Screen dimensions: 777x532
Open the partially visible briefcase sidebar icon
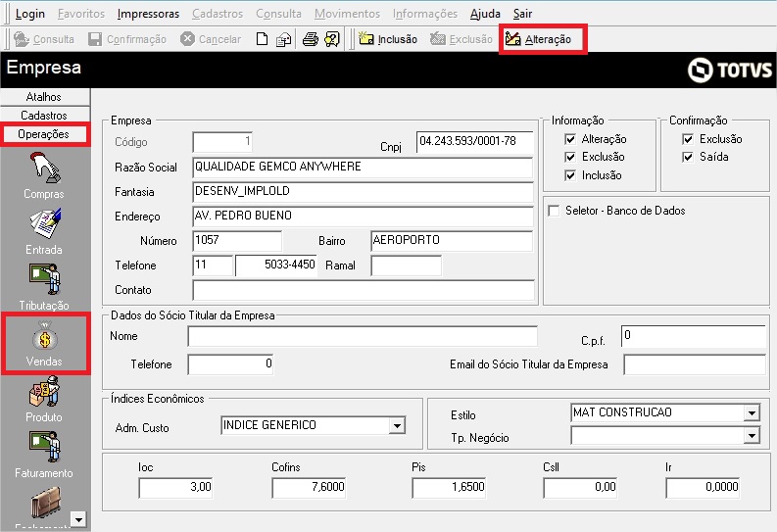(x=46, y=503)
